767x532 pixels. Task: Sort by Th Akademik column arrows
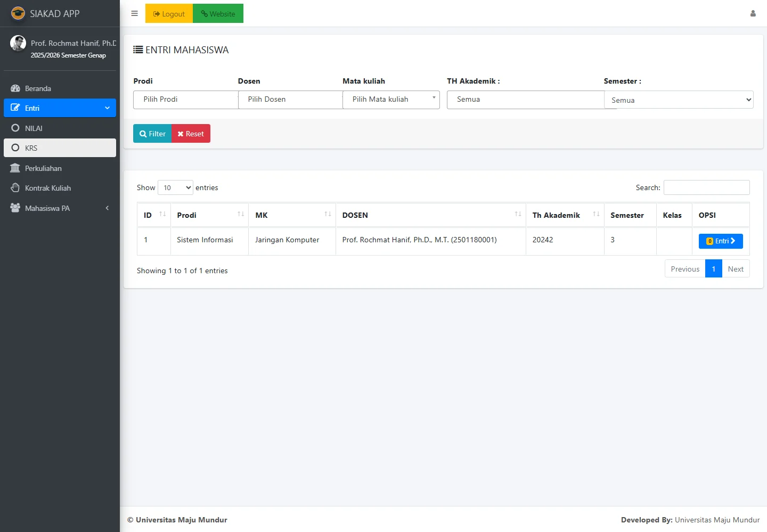tap(596, 214)
